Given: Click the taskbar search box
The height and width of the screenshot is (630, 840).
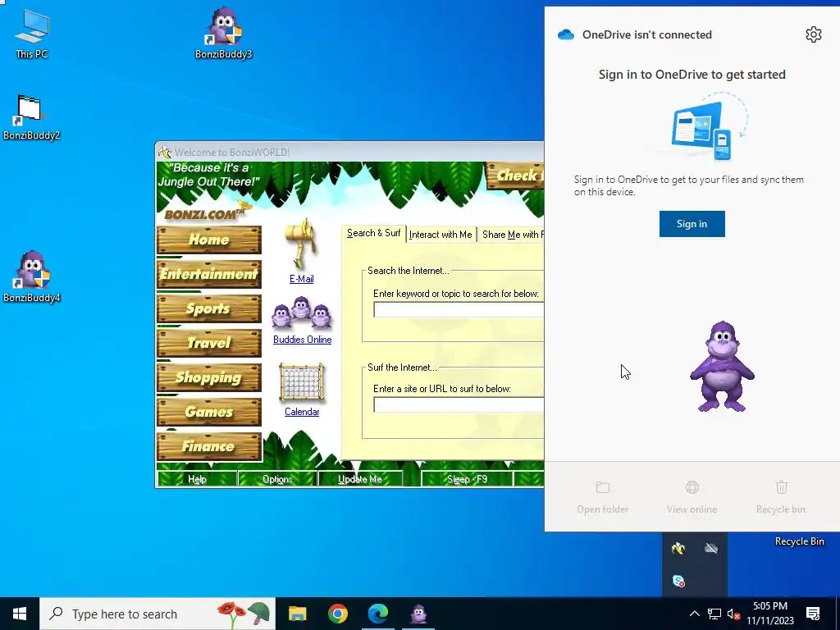Looking at the screenshot, I should click(157, 614).
